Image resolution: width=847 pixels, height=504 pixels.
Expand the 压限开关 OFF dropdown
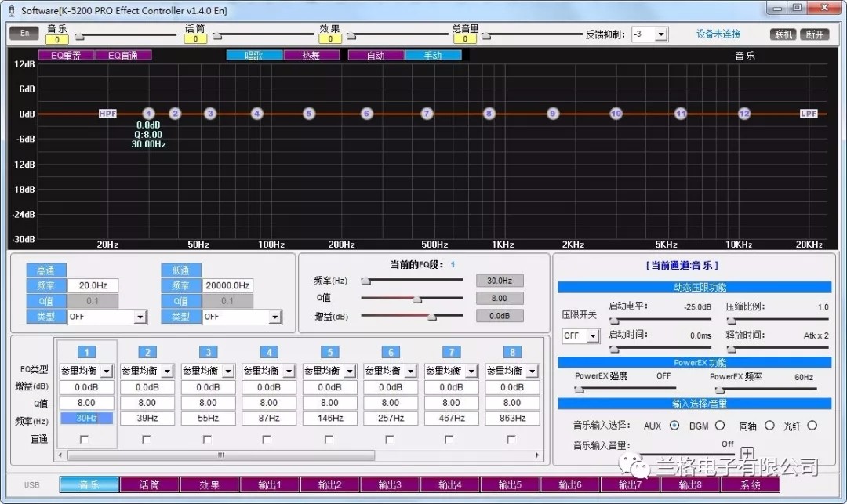(x=591, y=335)
